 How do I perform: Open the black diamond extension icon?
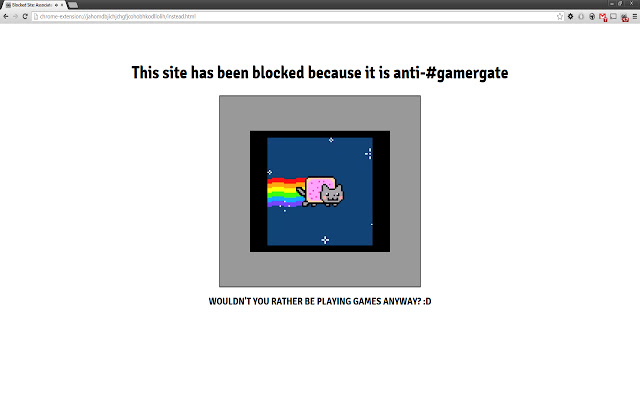pyautogui.click(x=571, y=16)
